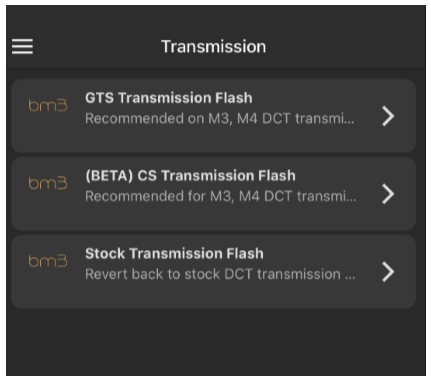Click bm3 logo beside GTS Transmission Flash
Image resolution: width=431 pixels, height=380 pixels.
point(48,105)
